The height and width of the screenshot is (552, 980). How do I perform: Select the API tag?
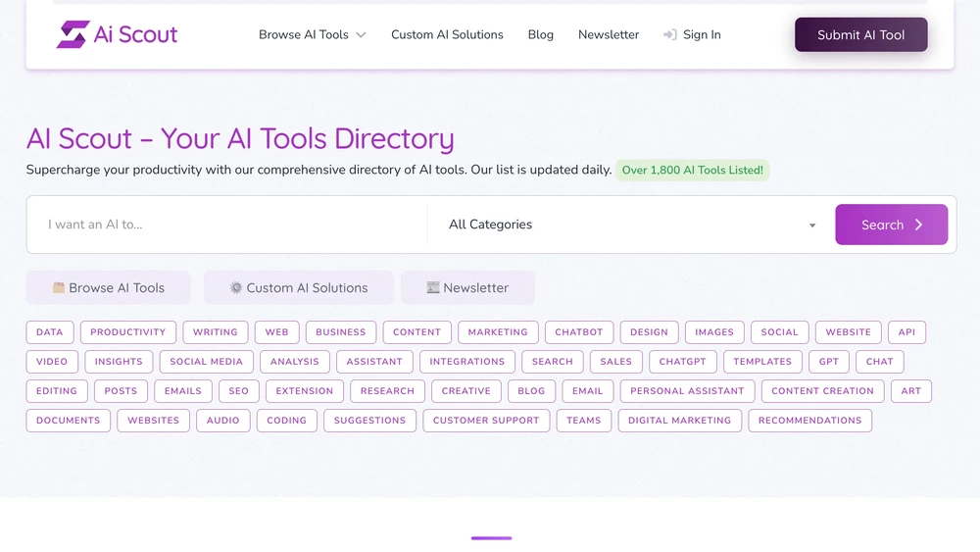[x=906, y=332]
